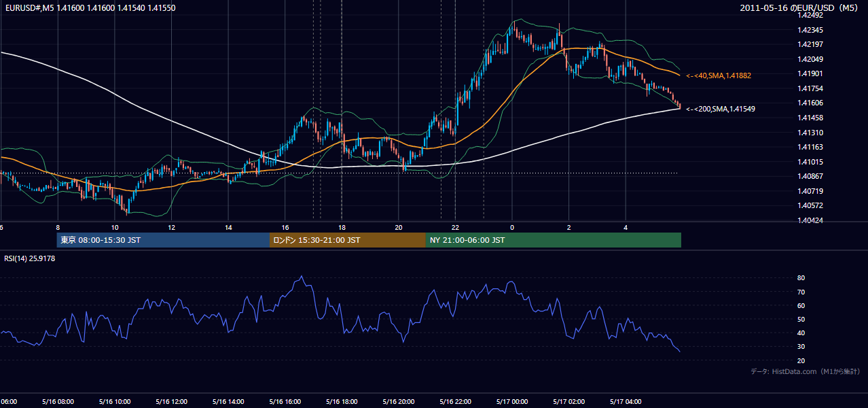Click price axis value 1.40572
Viewport: 868px width, 408px height.
(x=810, y=205)
